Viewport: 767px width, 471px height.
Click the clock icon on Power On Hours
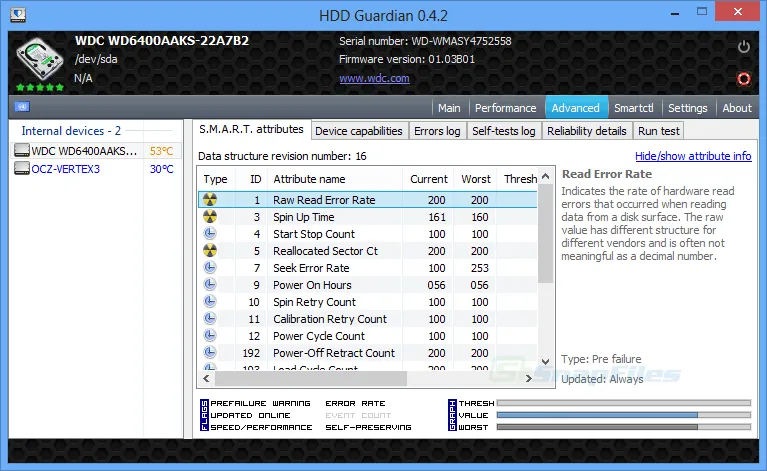click(x=210, y=284)
